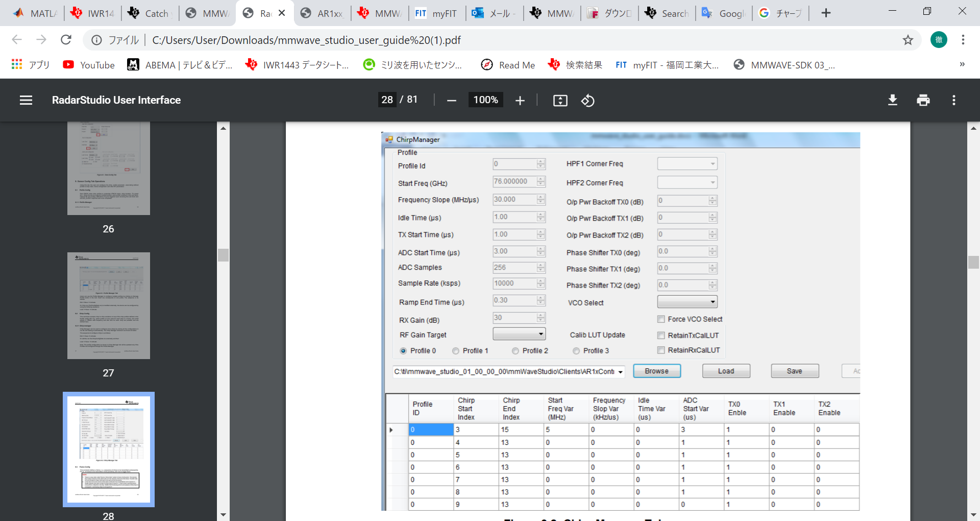
Task: Click the PDF zoom percentage field
Action: (485, 100)
